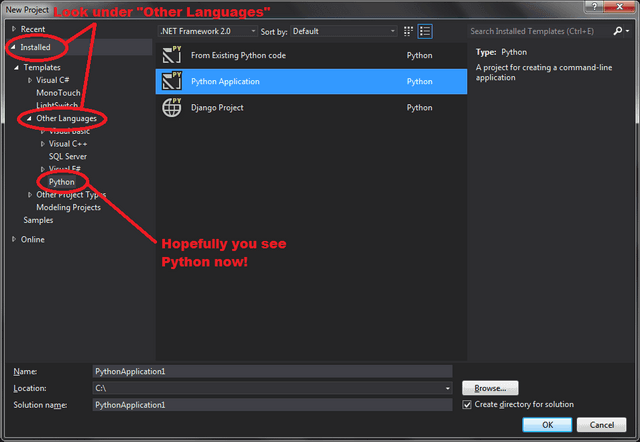This screenshot has width=640, height=442.
Task: Open the Location path dropdown
Action: 448,388
